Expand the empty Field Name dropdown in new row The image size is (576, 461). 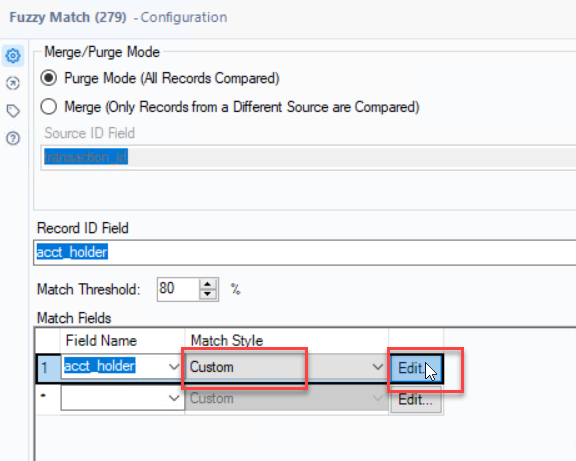pos(174,398)
